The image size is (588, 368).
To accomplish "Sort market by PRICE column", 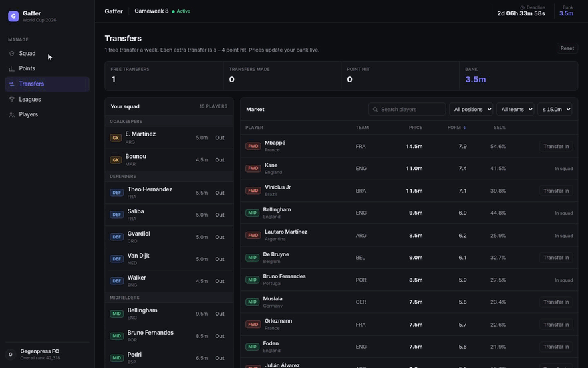I will [x=415, y=128].
